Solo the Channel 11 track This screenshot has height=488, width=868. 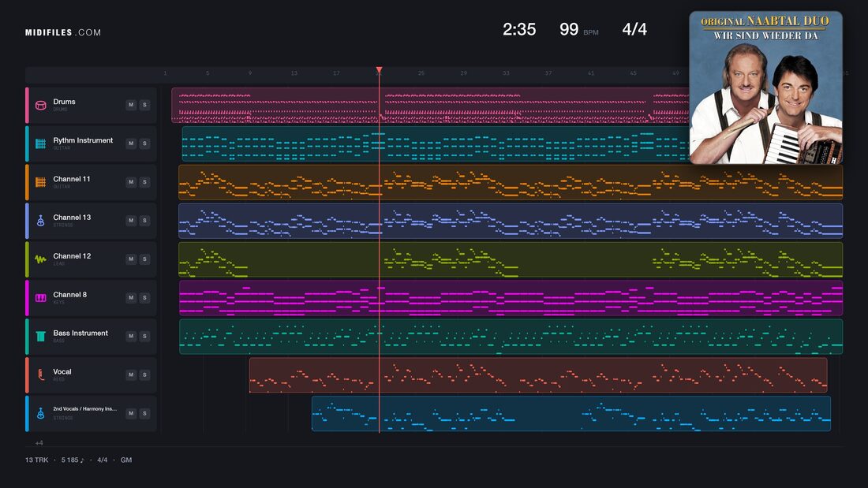click(144, 182)
